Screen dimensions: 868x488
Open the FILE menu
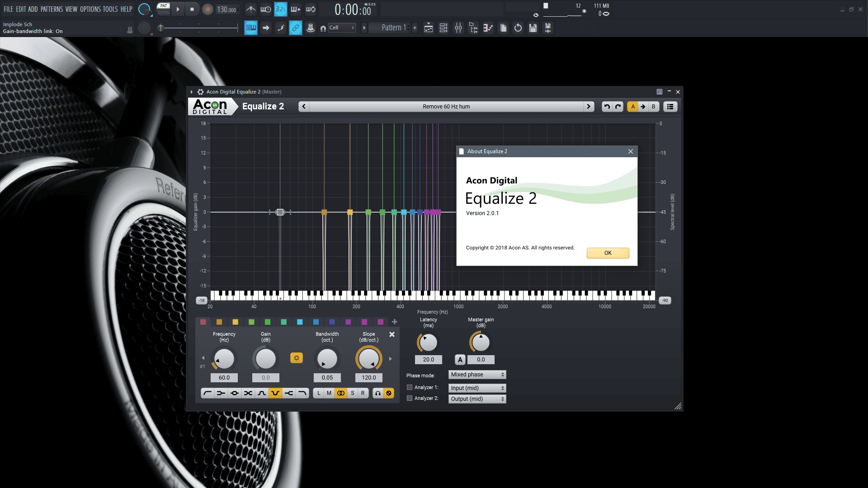[8, 9]
